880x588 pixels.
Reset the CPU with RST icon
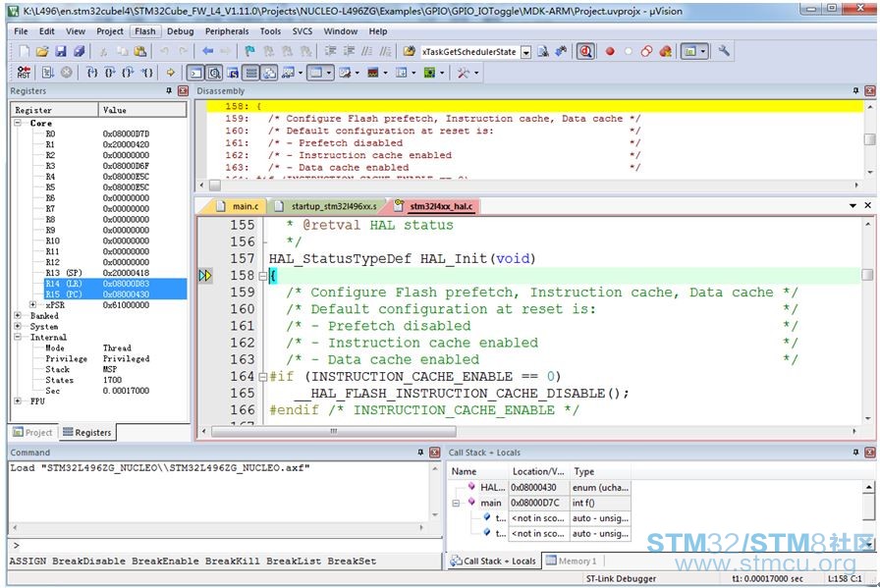(x=24, y=73)
